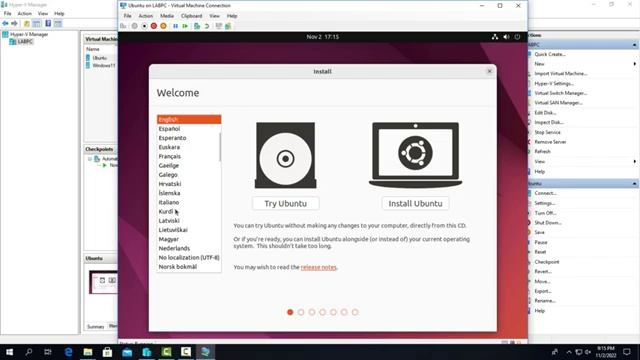This screenshot has width=640, height=360.
Task: Select Norsk bokmål in language list
Action: [189, 267]
